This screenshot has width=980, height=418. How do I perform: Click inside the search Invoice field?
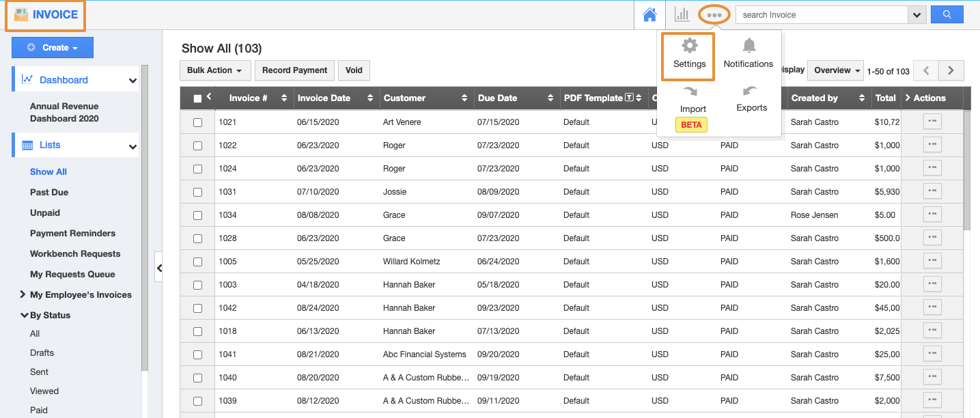820,14
